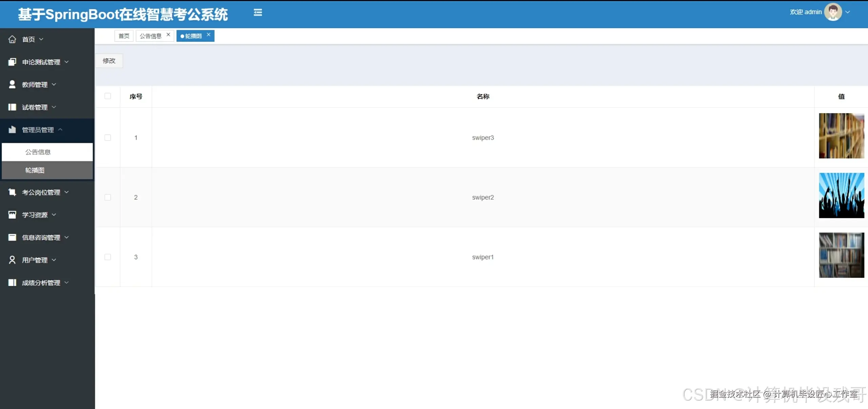Click the 修改 button
Image resolution: width=868 pixels, height=409 pixels.
tap(109, 61)
